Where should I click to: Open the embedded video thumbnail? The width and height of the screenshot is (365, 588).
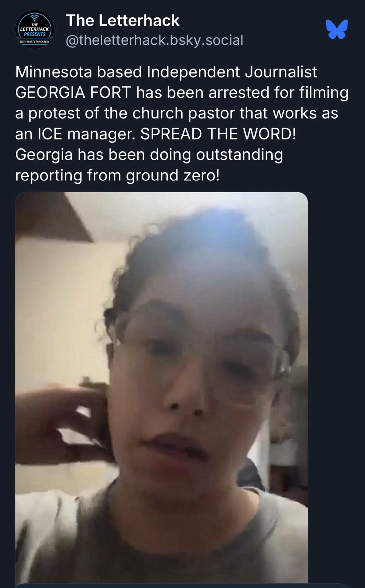tap(161, 387)
